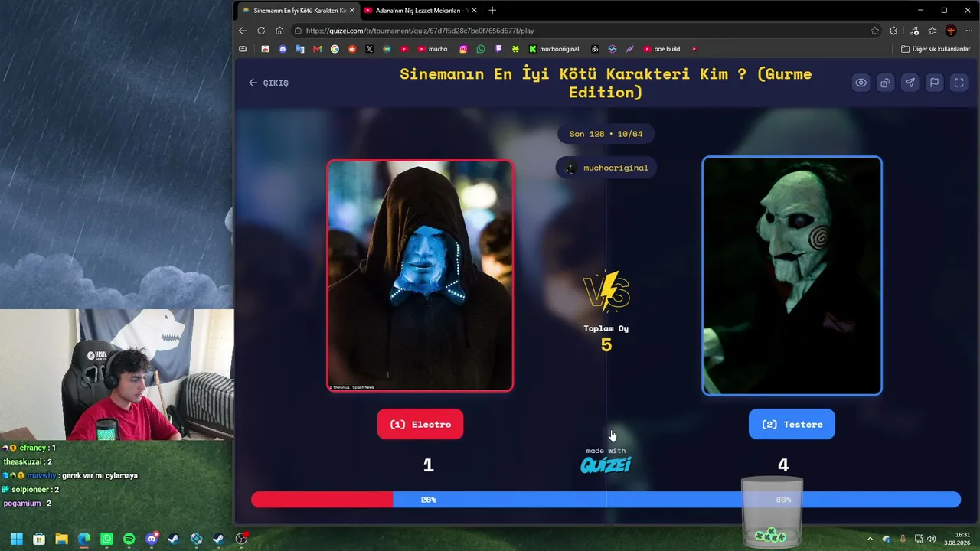
Task: Click the dice randomize icon
Action: [886, 83]
